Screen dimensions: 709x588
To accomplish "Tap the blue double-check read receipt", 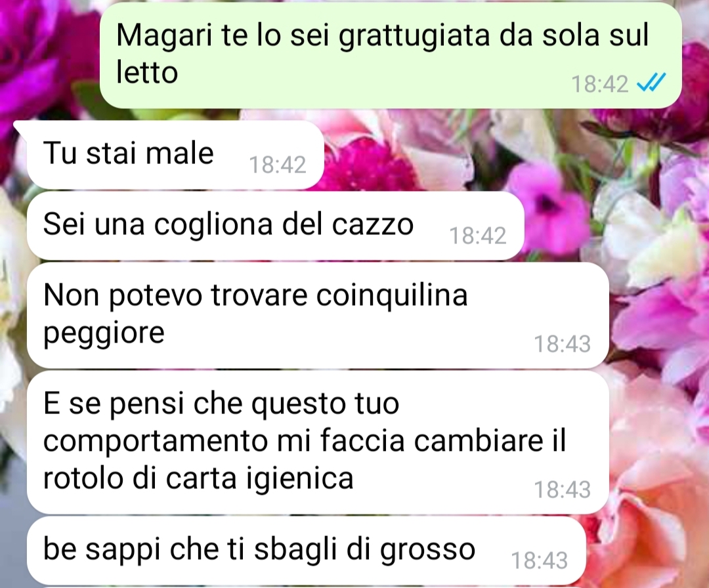I will tap(651, 83).
